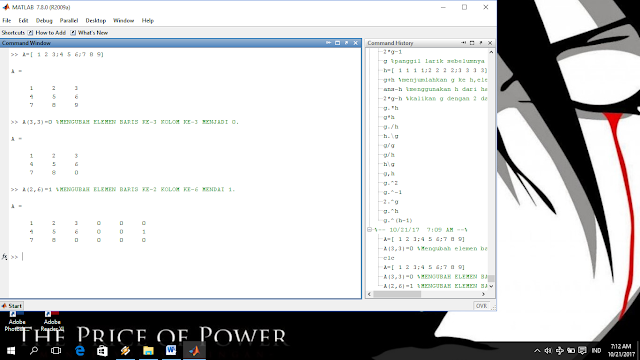Select the '2.^g' history entry

click(391, 202)
